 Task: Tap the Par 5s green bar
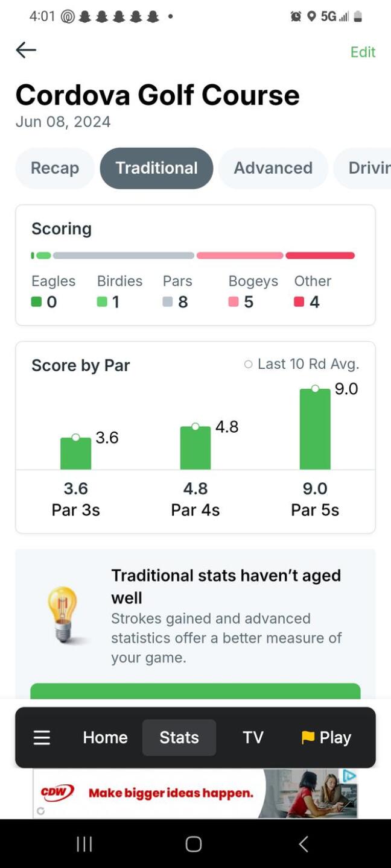pos(315,429)
